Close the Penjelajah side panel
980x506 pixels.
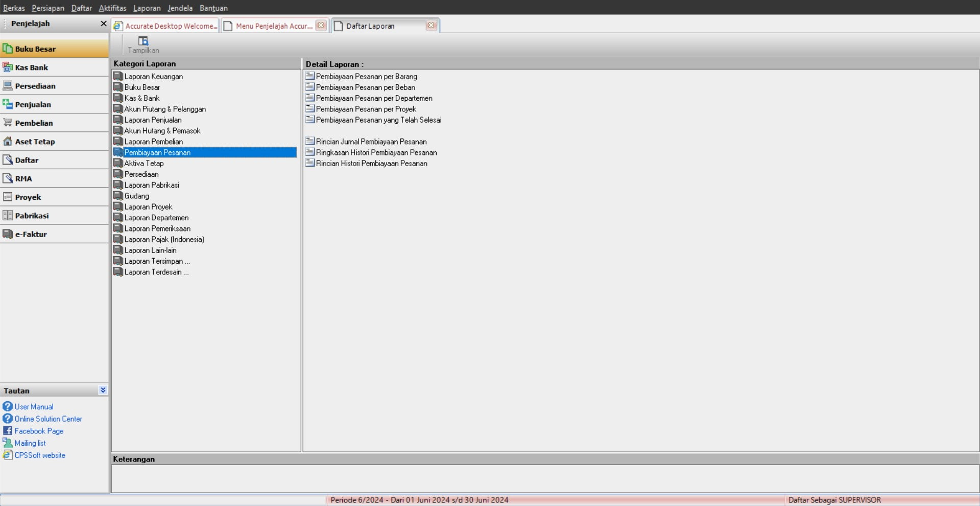click(x=103, y=24)
